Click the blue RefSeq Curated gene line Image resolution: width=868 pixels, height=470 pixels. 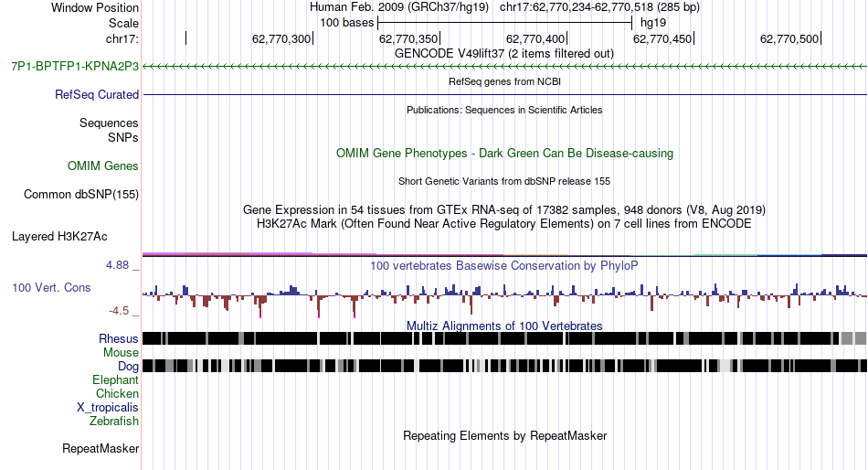(504, 95)
